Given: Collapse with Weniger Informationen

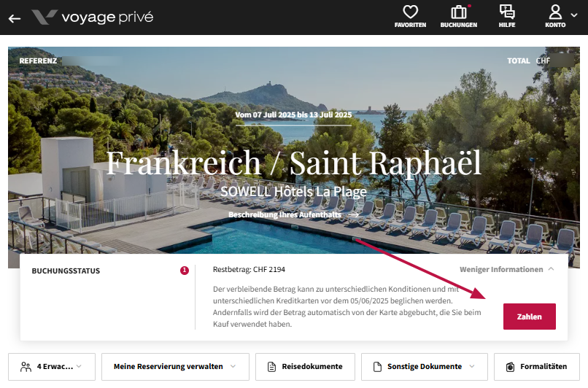Looking at the screenshot, I should coord(506,269).
